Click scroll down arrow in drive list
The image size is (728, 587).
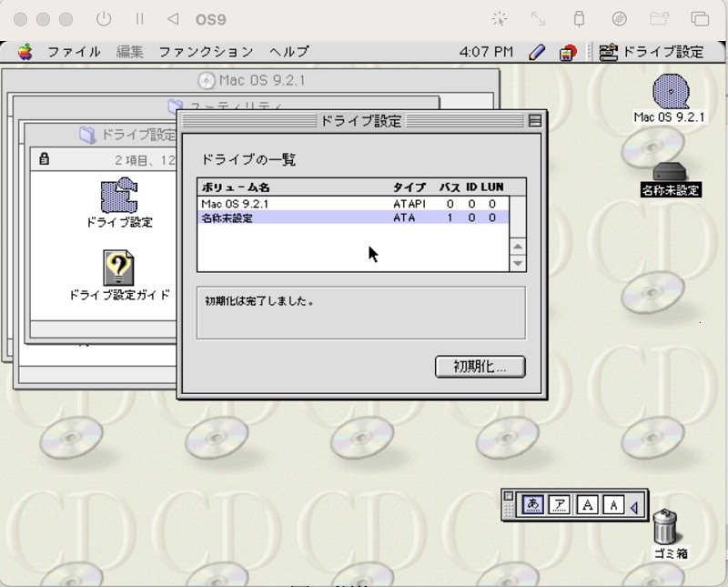[518, 263]
